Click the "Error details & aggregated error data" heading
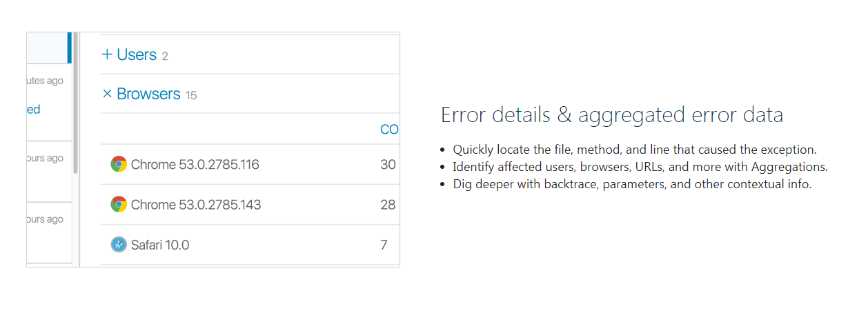868x313 pixels. click(x=612, y=115)
